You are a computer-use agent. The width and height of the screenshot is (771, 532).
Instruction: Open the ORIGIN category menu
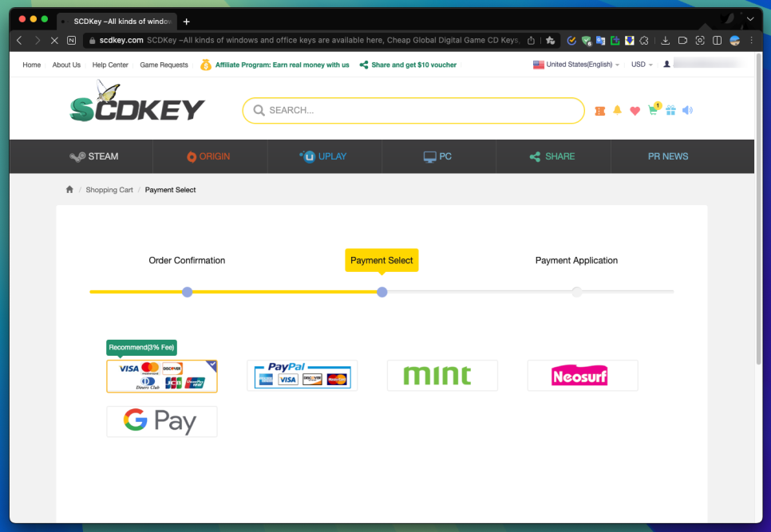[x=208, y=156]
